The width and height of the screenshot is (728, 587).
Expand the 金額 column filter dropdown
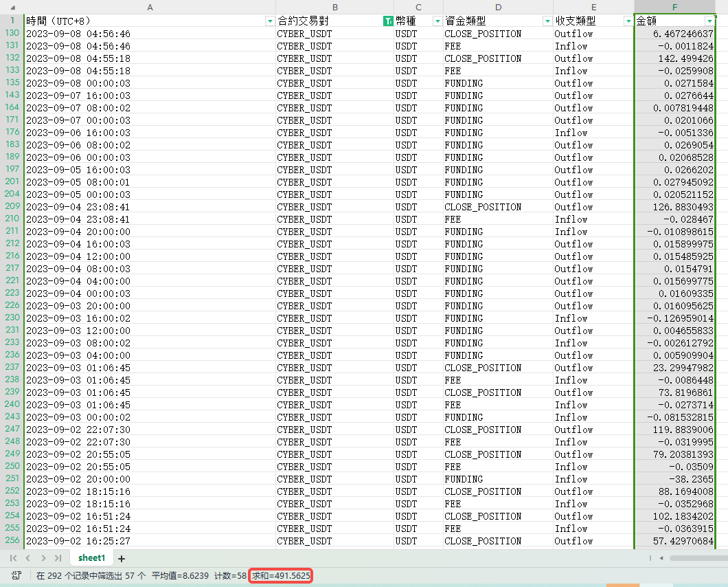709,21
